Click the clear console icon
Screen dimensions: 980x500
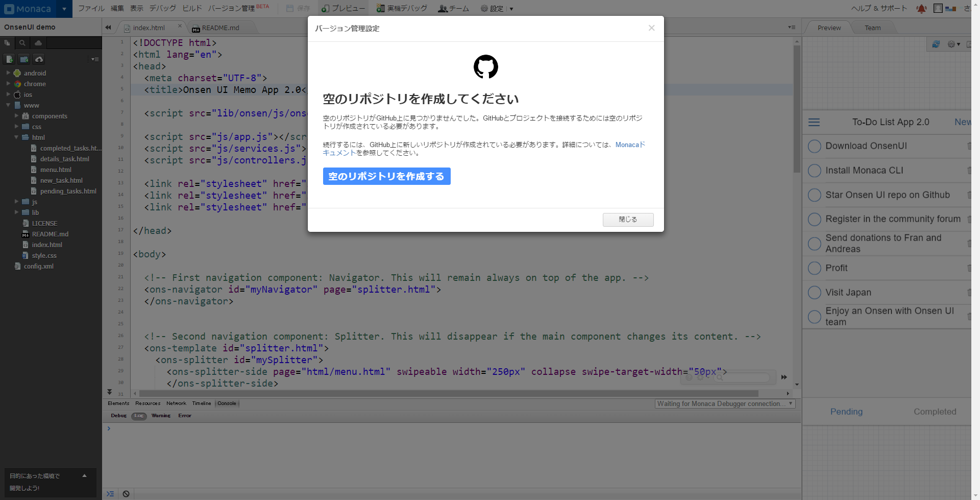click(x=126, y=494)
